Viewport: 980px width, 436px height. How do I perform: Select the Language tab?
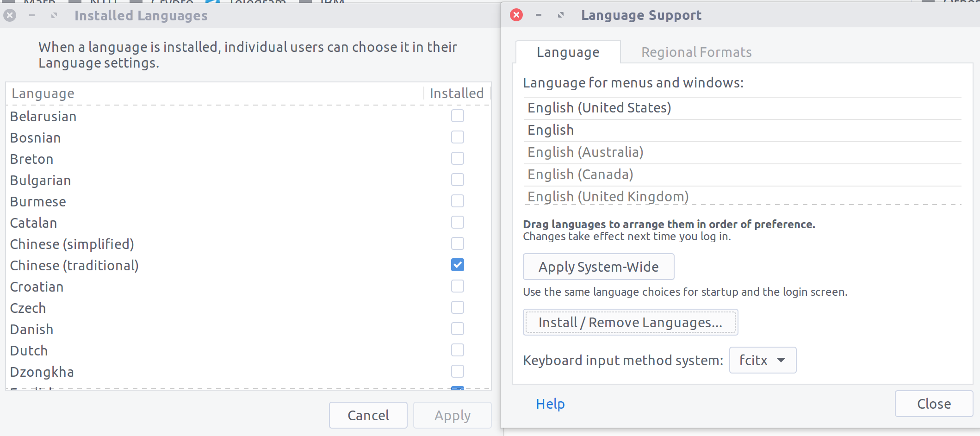568,52
